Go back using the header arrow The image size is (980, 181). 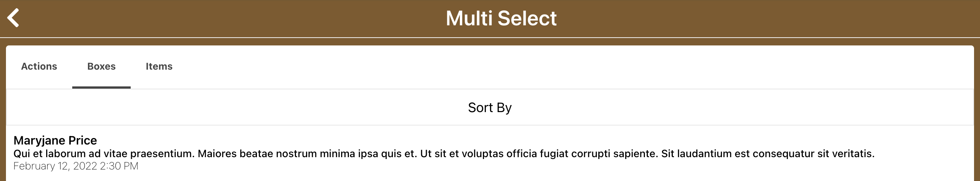(x=13, y=18)
